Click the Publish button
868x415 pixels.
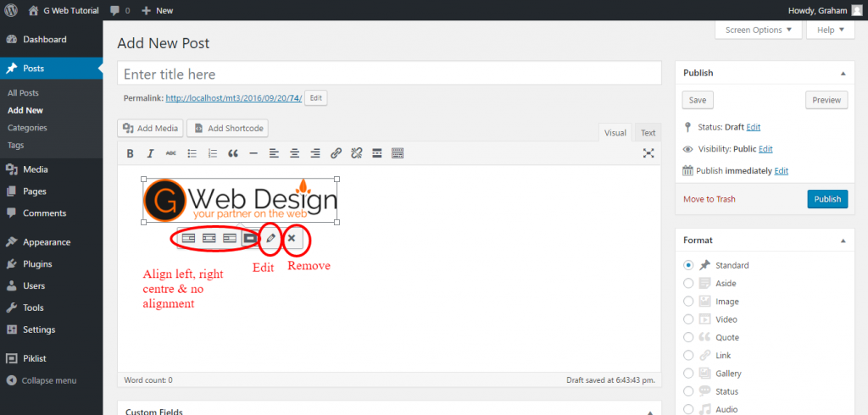click(x=827, y=199)
